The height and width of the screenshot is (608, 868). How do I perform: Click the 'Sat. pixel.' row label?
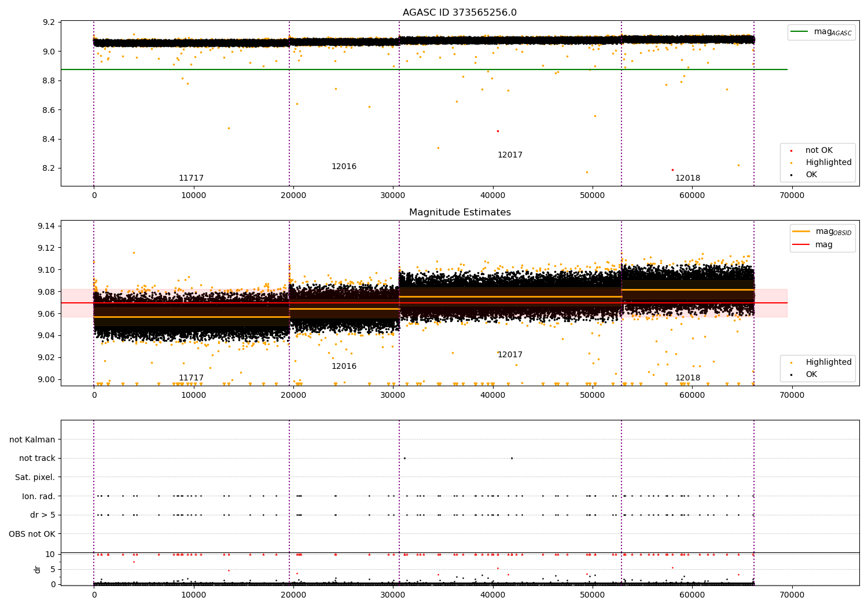(x=35, y=477)
